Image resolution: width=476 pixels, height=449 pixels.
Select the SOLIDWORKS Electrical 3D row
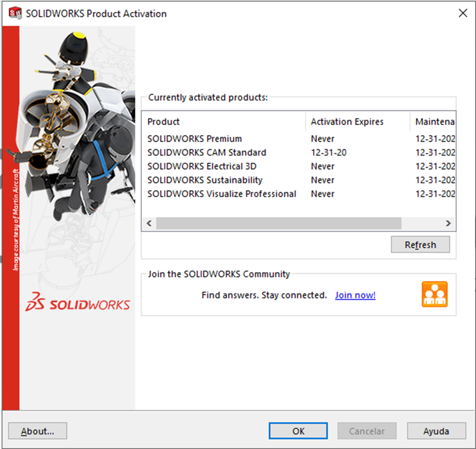point(299,166)
